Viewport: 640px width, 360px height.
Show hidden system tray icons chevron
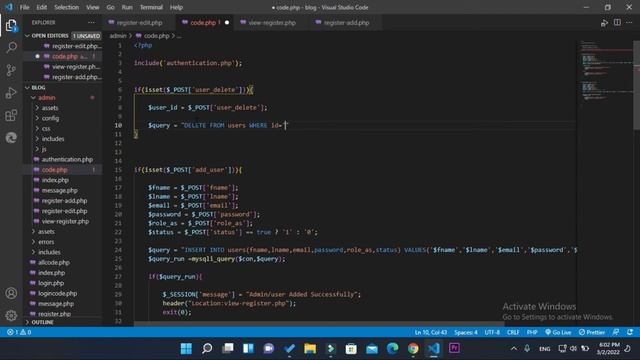pos(513,349)
